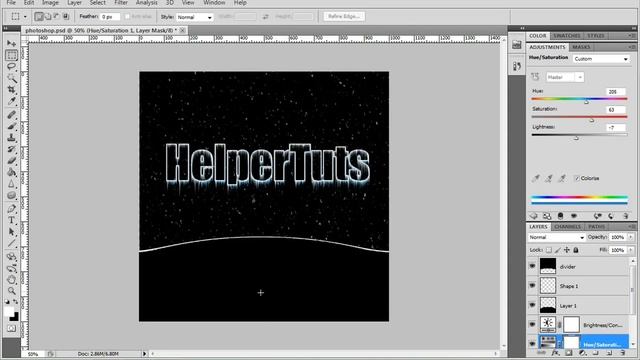Select the Path Selection tool
The width and height of the screenshot is (640, 360).
click(x=11, y=232)
